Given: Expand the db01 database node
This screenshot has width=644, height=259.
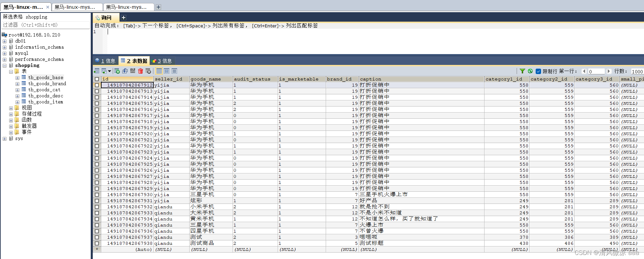Looking at the screenshot, I should tap(4, 41).
